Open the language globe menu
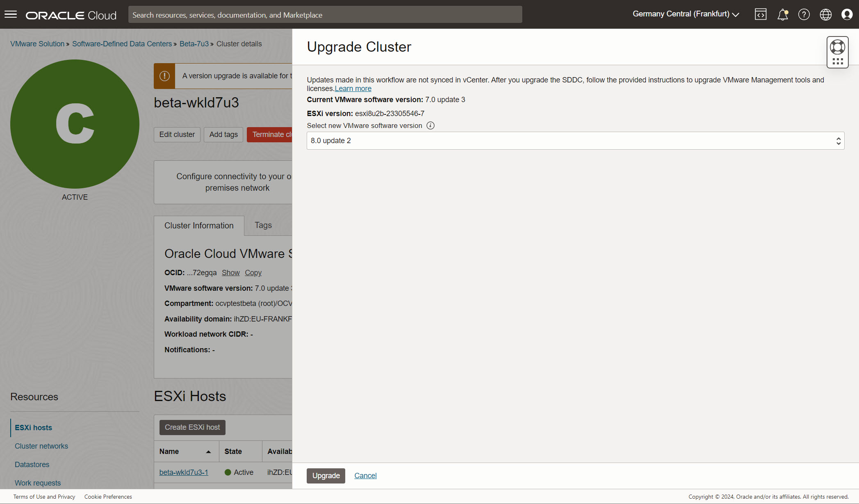 tap(825, 15)
